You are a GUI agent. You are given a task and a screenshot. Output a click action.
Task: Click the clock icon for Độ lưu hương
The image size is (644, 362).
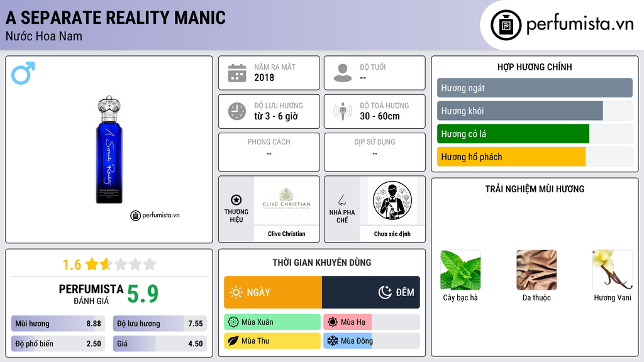[x=237, y=111]
